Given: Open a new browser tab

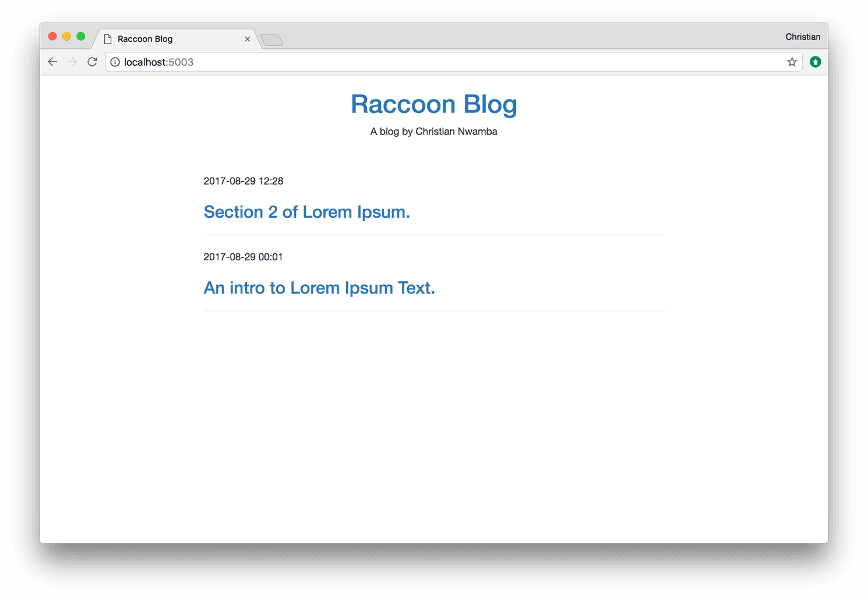Looking at the screenshot, I should click(272, 40).
